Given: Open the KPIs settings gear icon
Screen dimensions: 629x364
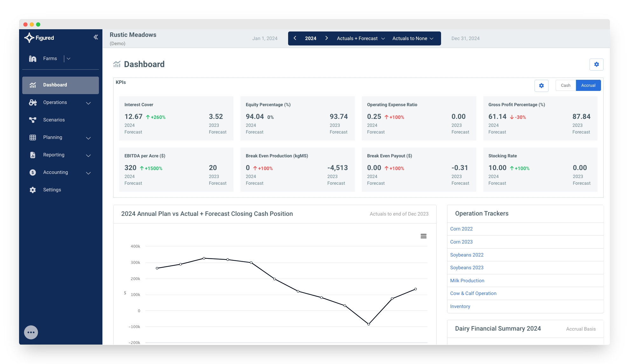Looking at the screenshot, I should pyautogui.click(x=542, y=86).
